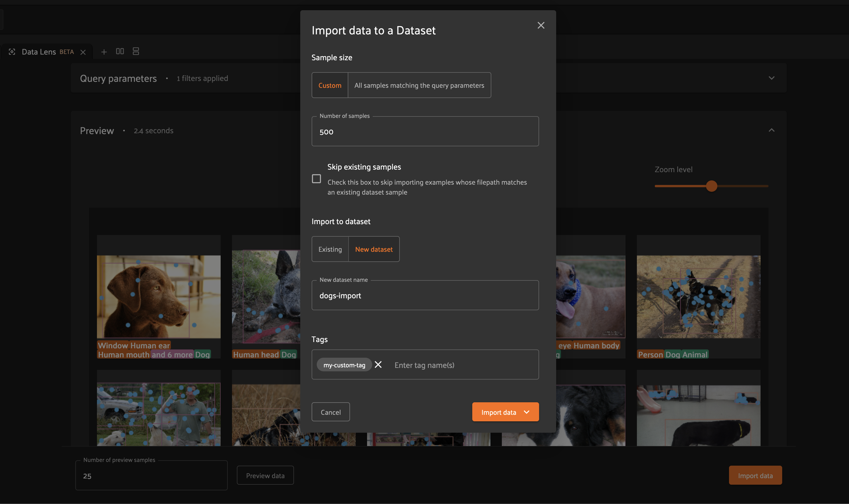Click the 'Human body' label tag

596,345
